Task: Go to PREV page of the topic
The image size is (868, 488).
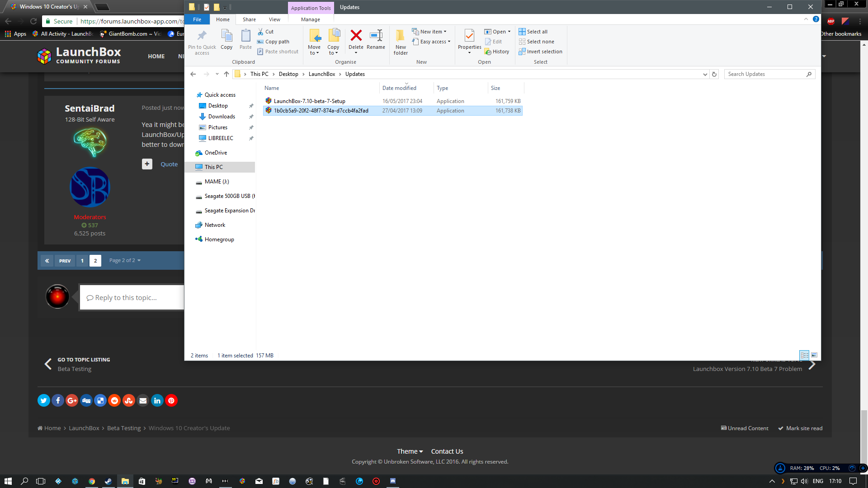Action: (65, 261)
